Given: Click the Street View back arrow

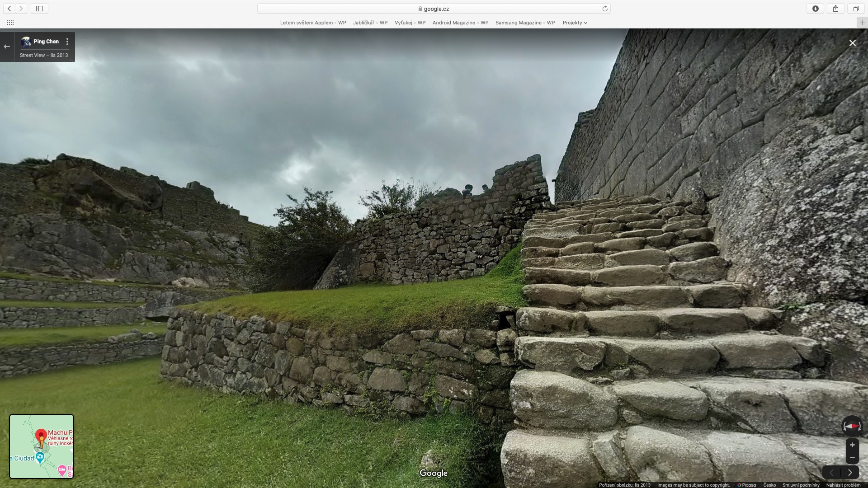Looking at the screenshot, I should [x=7, y=47].
